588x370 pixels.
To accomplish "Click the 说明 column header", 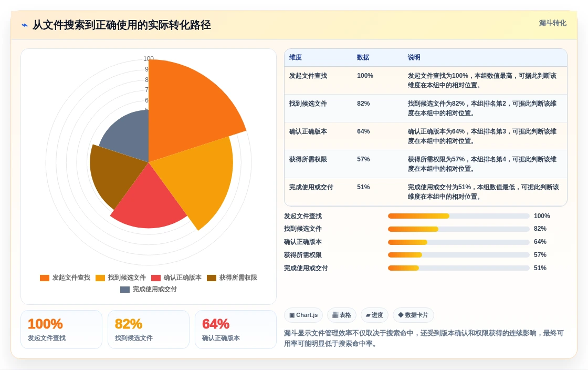I will pyautogui.click(x=414, y=57).
